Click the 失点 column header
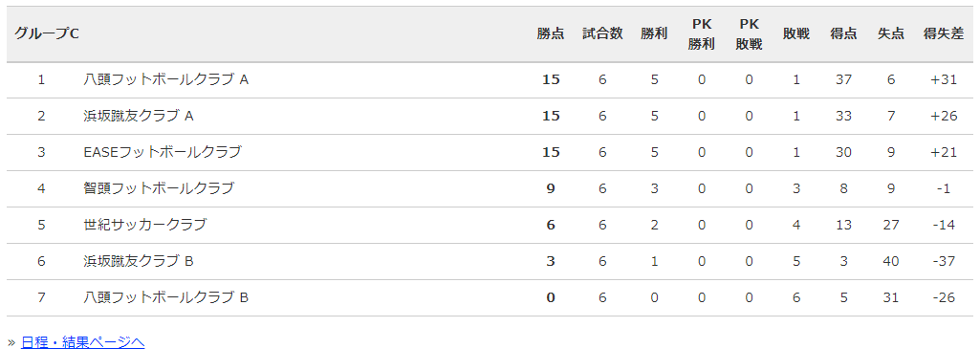Image resolution: width=980 pixels, height=349 pixels. [x=891, y=33]
